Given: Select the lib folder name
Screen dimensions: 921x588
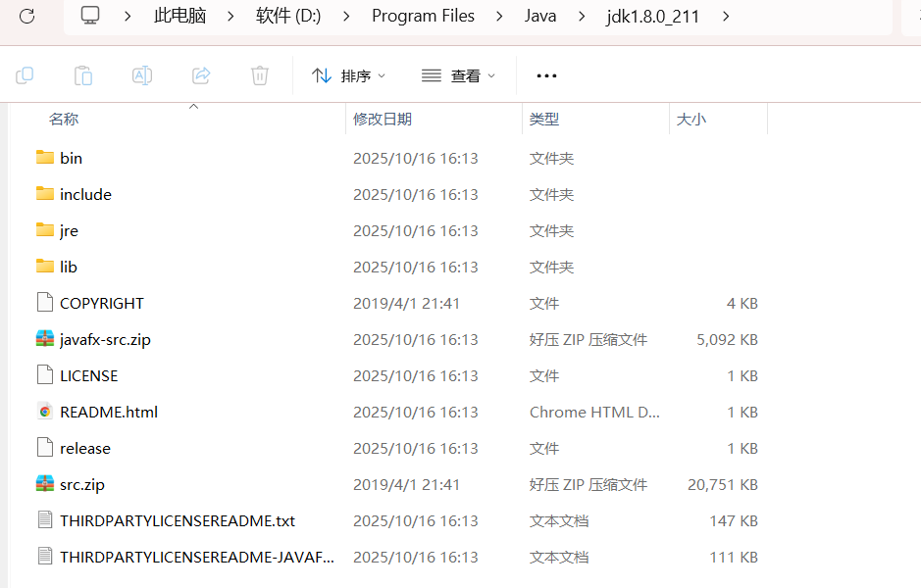Looking at the screenshot, I should (x=68, y=267).
